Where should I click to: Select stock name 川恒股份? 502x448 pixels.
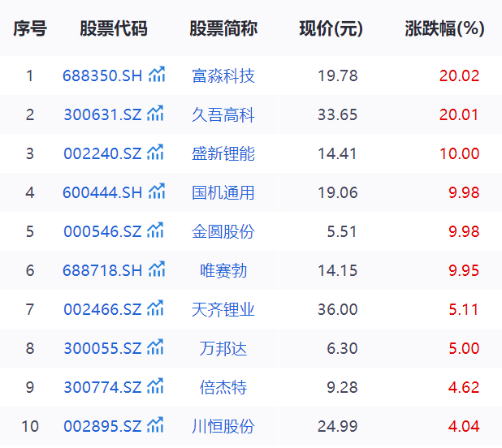pyautogui.click(x=223, y=427)
